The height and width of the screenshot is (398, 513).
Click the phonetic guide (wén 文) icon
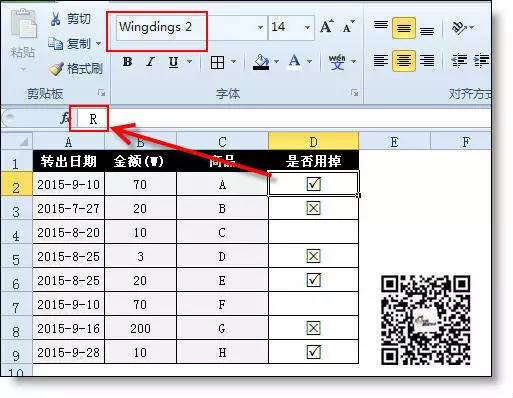pyautogui.click(x=337, y=62)
